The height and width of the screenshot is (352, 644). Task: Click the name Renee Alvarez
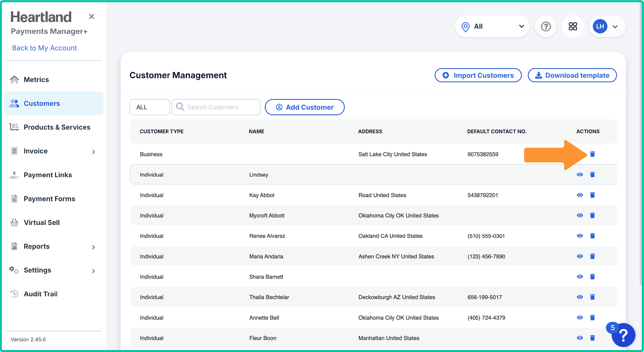267,236
